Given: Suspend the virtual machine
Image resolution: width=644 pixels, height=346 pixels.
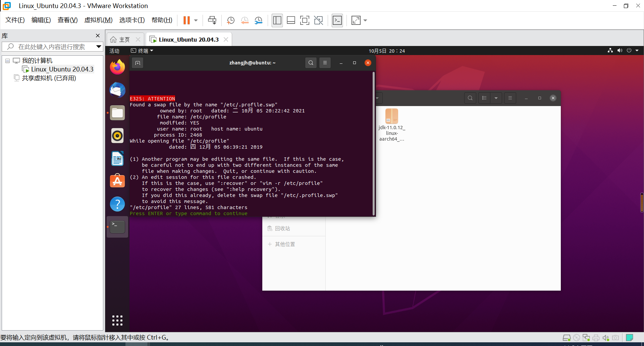Looking at the screenshot, I should click(187, 20).
